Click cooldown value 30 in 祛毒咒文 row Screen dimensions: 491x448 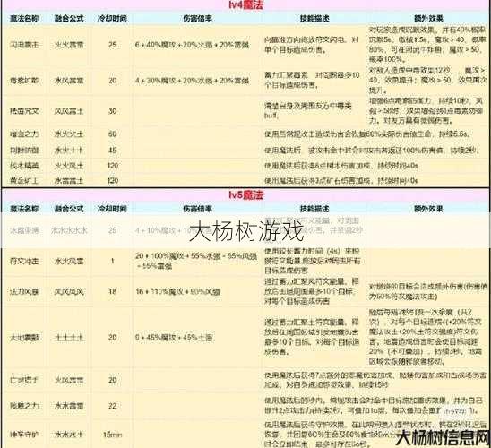tap(112, 111)
